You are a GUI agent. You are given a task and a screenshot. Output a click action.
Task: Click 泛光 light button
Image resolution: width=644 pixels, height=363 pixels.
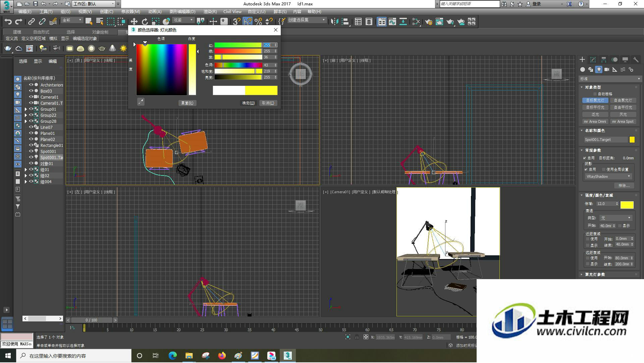click(x=595, y=114)
